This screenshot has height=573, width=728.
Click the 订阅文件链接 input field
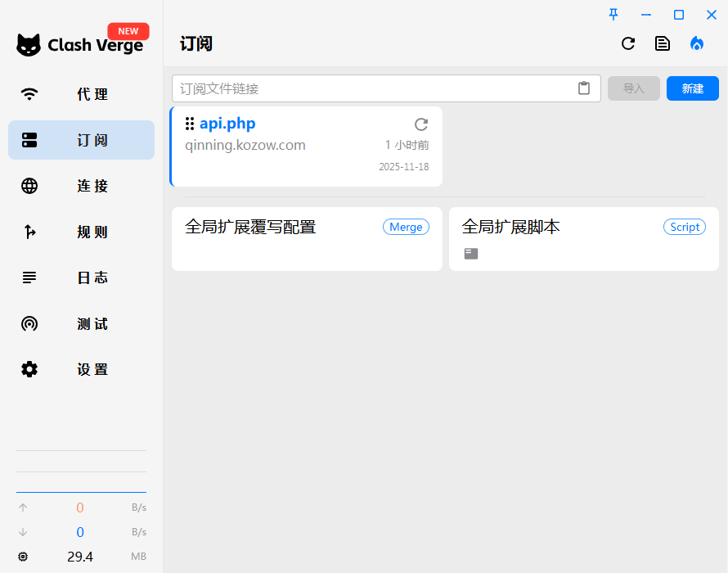pyautogui.click(x=368, y=88)
